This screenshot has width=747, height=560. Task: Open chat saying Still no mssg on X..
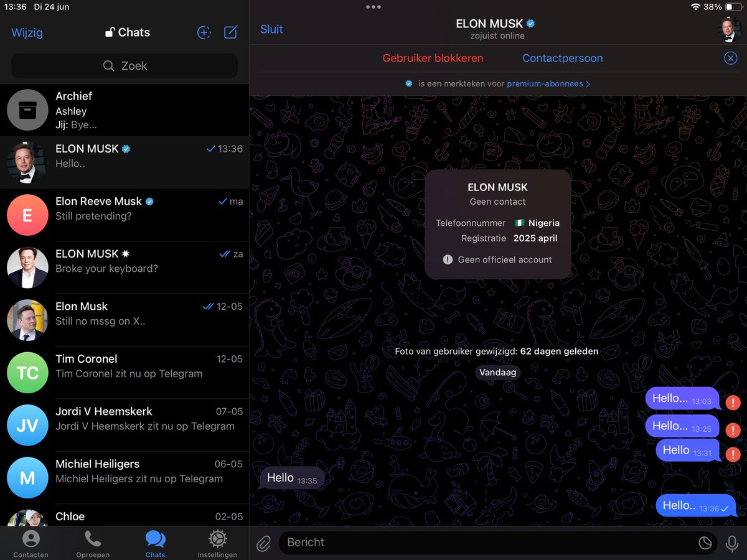coord(125,320)
